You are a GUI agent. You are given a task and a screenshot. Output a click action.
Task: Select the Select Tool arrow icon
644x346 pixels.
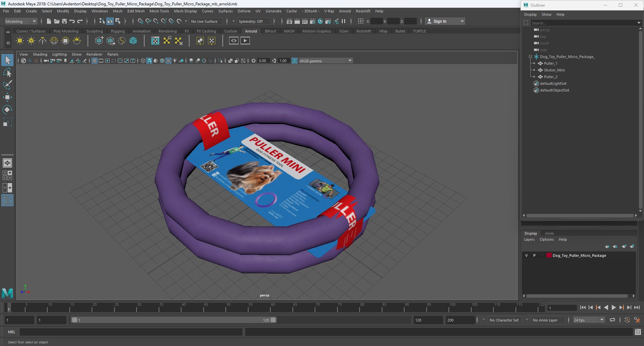[7, 60]
